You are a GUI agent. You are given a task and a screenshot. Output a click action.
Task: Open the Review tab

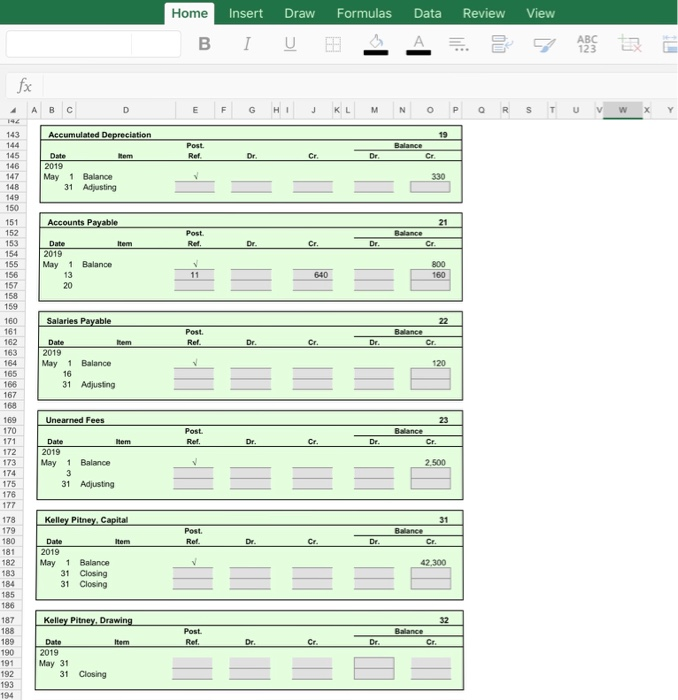484,13
